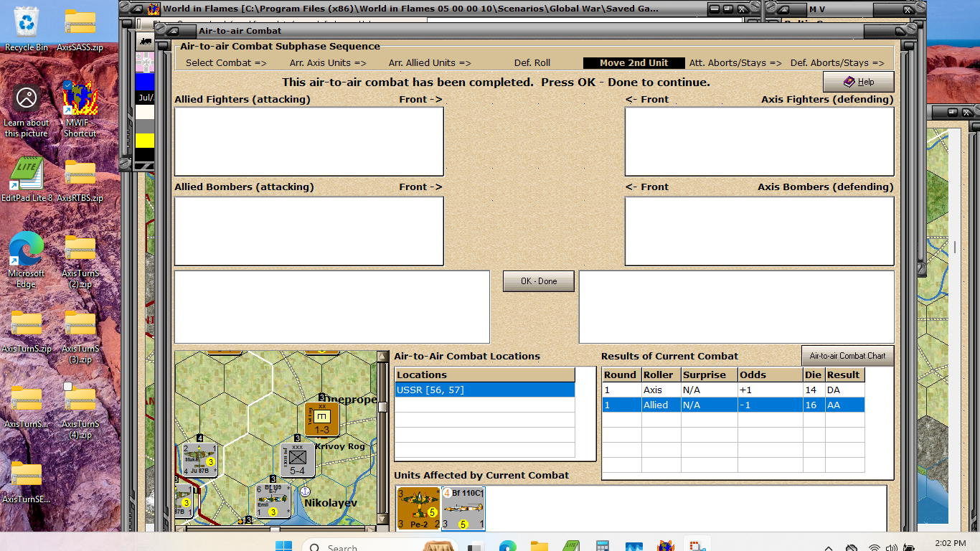Click the World in Flames window roll-up arrow

pos(138,9)
